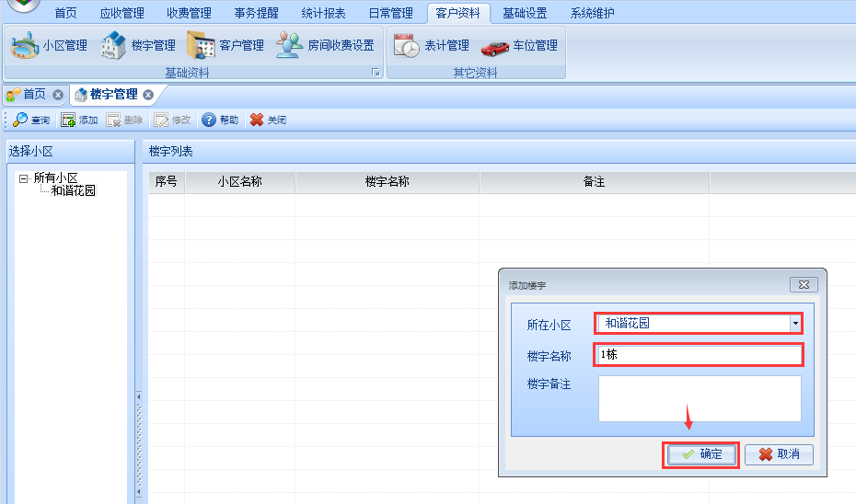
Task: Switch to the 首页 menu tab
Action: 66,13
